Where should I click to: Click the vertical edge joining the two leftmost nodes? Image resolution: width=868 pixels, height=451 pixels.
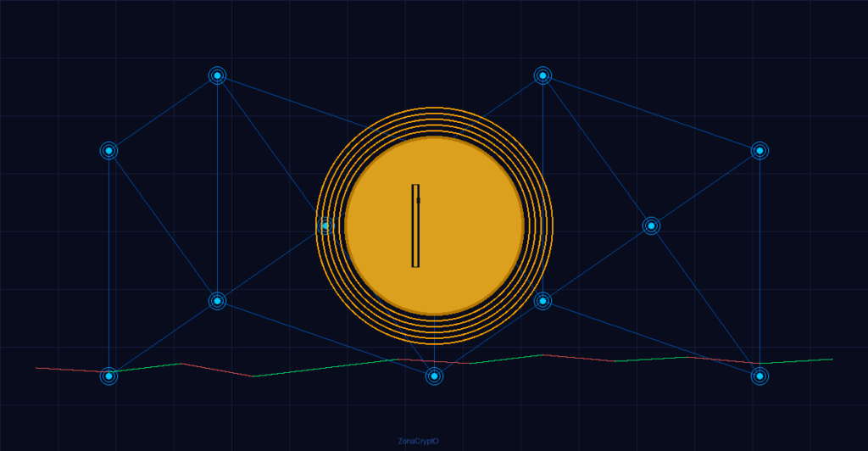click(x=109, y=264)
